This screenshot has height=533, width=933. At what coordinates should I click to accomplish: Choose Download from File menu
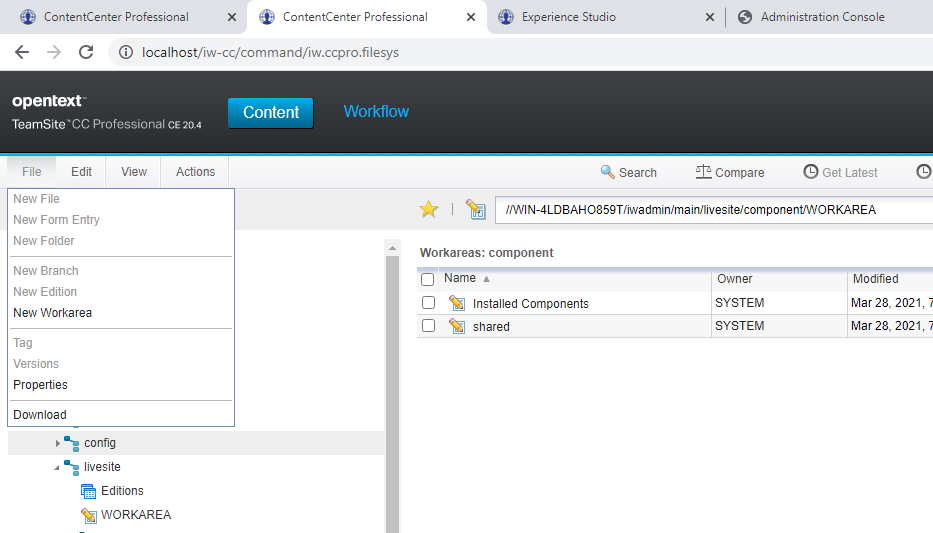click(x=40, y=415)
